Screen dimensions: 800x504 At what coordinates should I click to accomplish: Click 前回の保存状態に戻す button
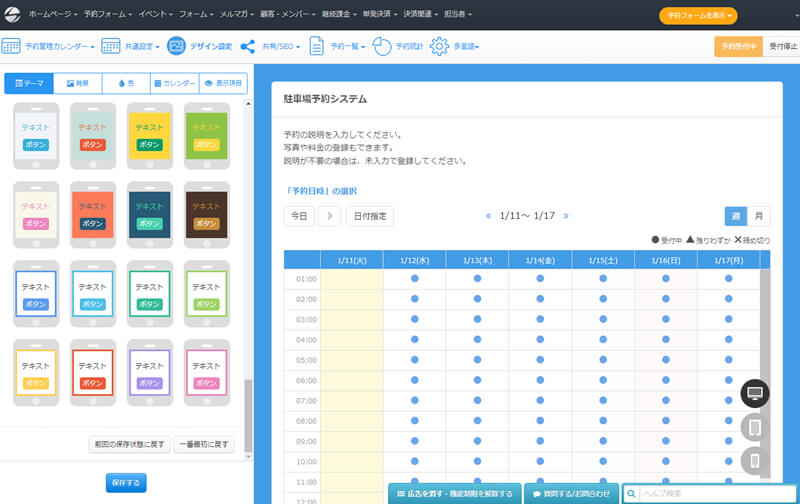point(128,444)
